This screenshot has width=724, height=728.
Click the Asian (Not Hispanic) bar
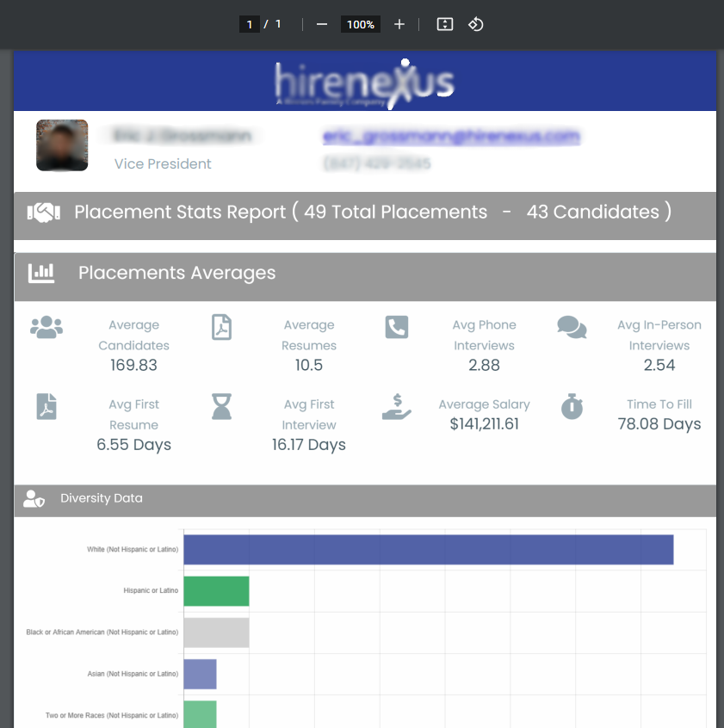201,674
